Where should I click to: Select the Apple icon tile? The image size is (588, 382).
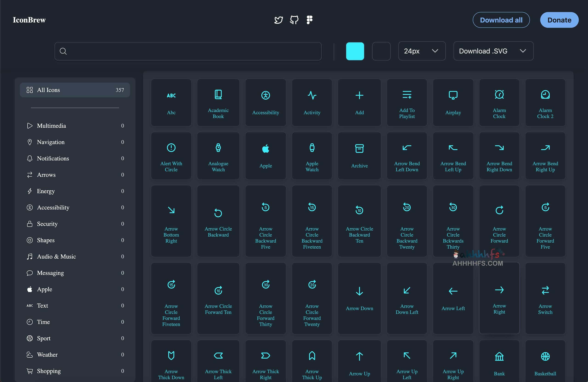point(265,156)
